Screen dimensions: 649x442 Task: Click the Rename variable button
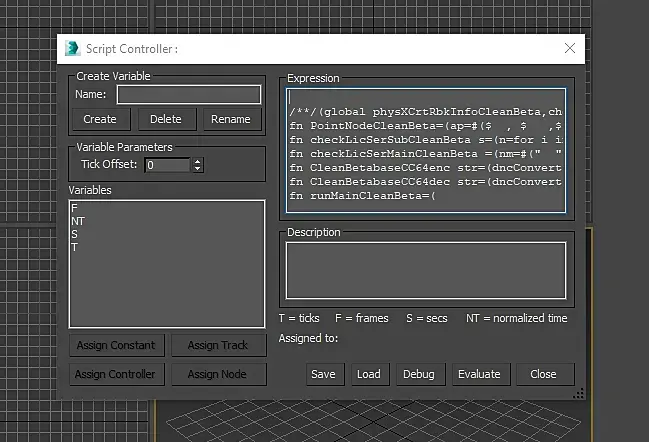(x=231, y=119)
